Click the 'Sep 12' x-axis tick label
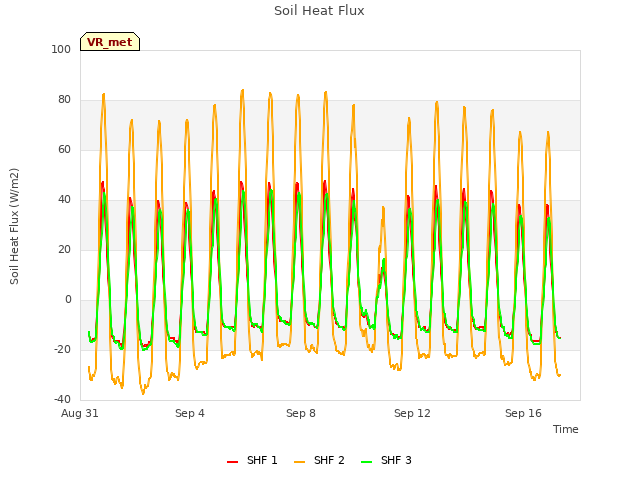Viewport: 640px width, 480px height. click(x=412, y=413)
